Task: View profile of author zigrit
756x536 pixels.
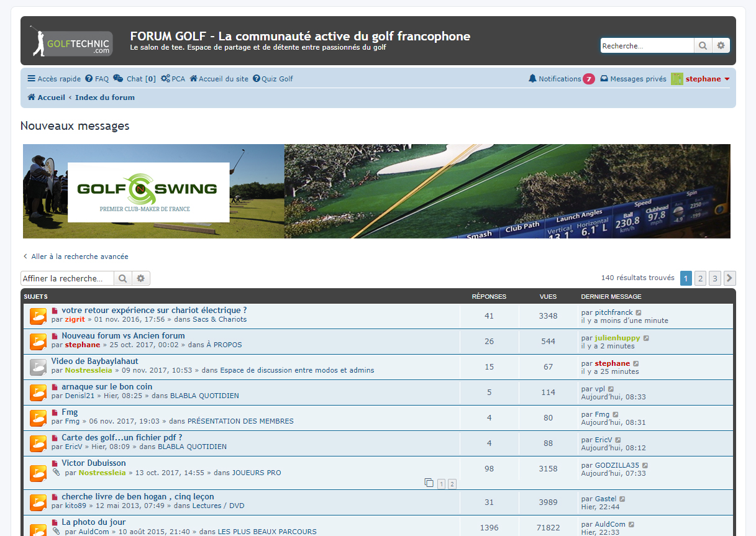Action: point(75,320)
